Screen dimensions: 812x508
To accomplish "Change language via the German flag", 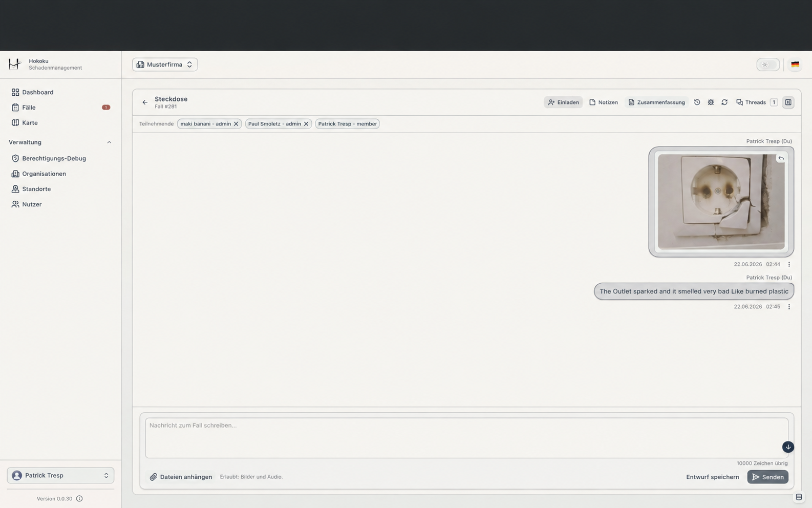I will coord(795,65).
